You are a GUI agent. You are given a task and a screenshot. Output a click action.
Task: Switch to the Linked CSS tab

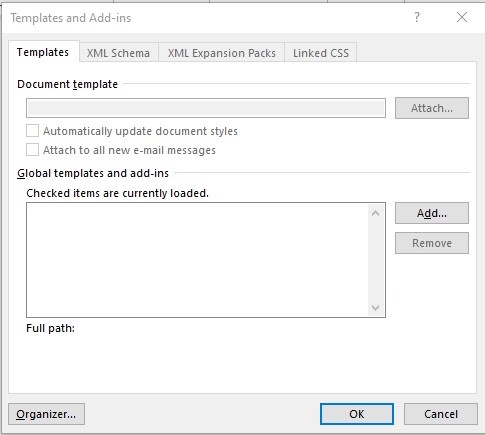[321, 53]
